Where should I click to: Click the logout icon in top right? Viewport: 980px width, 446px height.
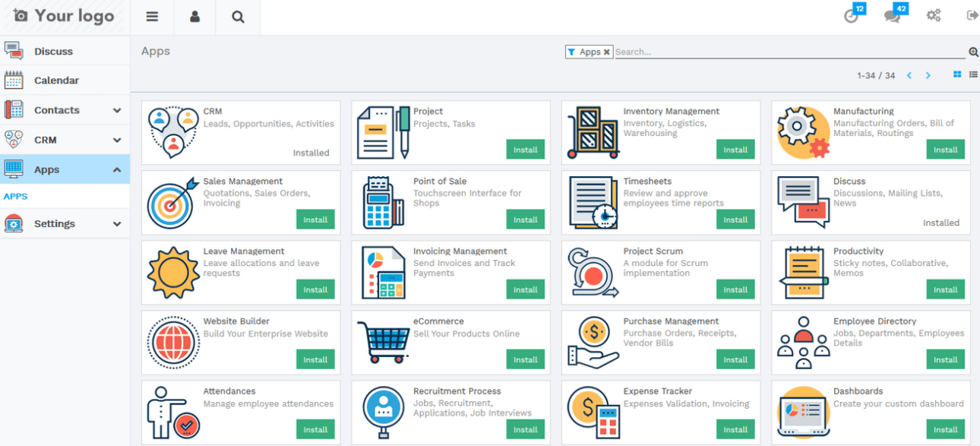972,15
